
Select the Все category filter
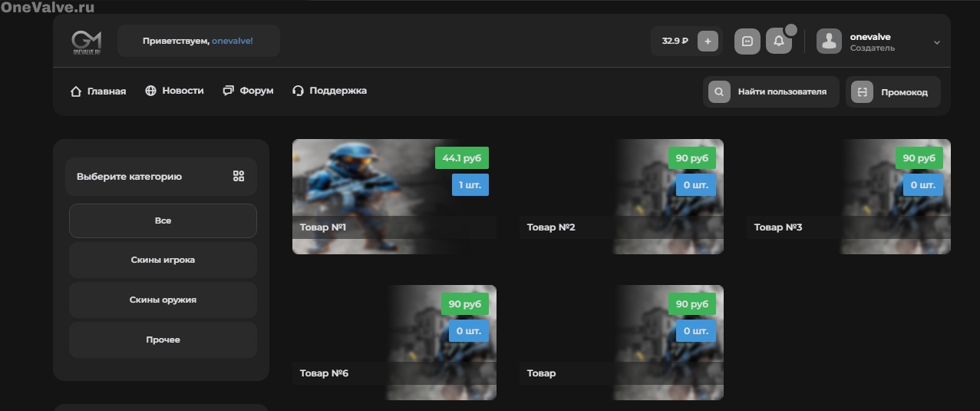[163, 221]
